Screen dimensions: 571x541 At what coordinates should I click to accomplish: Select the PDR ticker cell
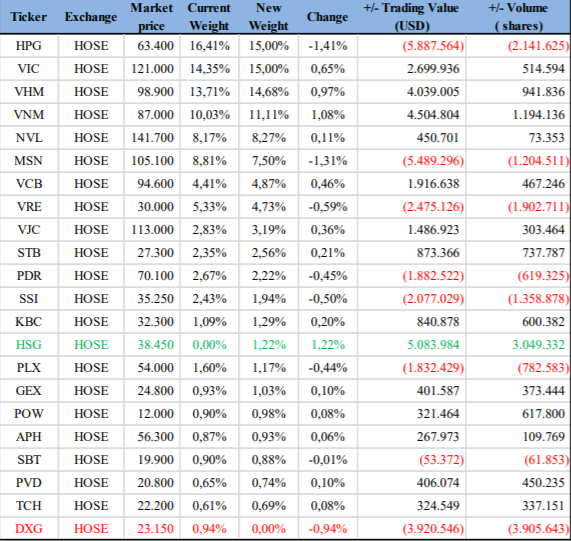point(29,276)
